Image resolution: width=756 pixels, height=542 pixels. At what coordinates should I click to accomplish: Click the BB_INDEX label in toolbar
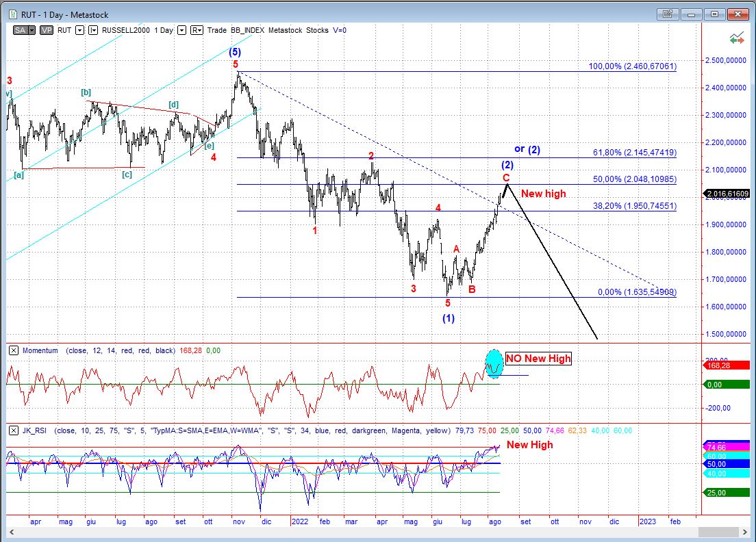click(247, 30)
